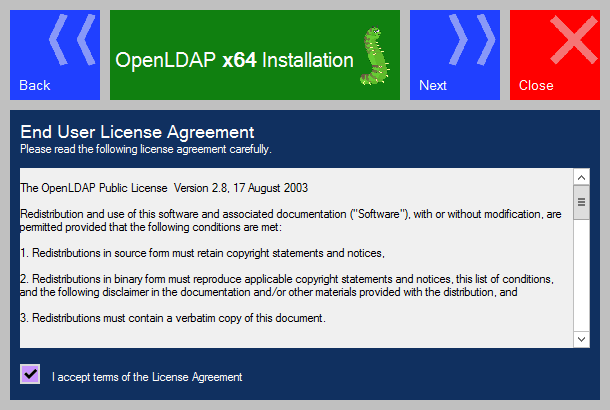Click condition 2 about binary form redistributions
The image size is (610, 410).
pyautogui.click(x=287, y=286)
